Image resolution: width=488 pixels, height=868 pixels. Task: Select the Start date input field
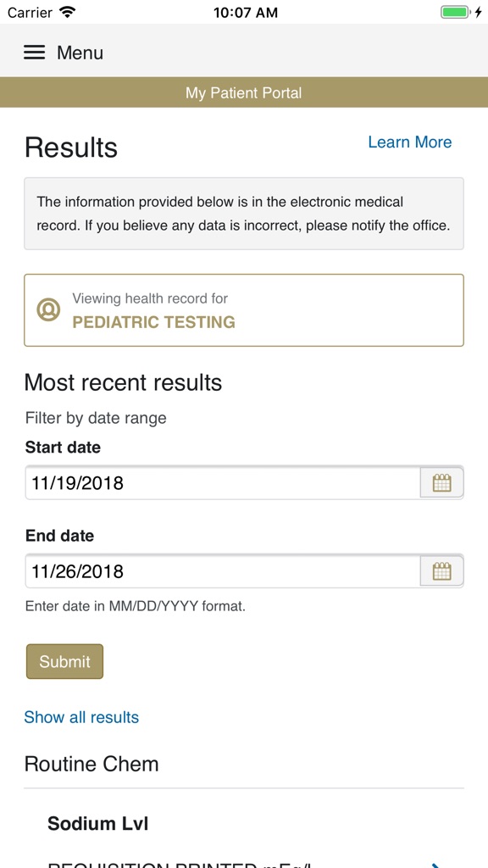pyautogui.click(x=212, y=482)
